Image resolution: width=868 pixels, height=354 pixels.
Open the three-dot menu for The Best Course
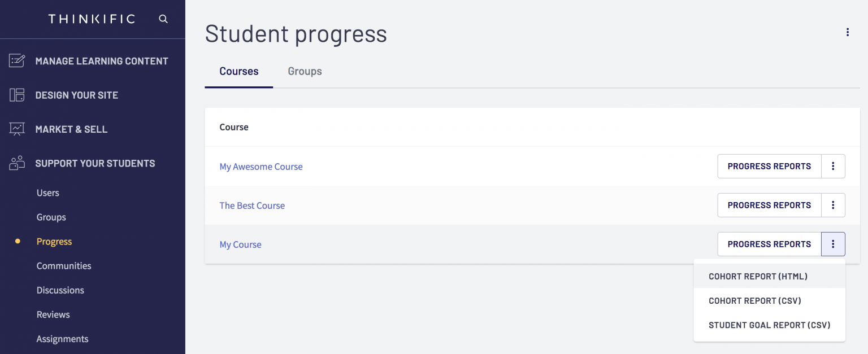(833, 205)
